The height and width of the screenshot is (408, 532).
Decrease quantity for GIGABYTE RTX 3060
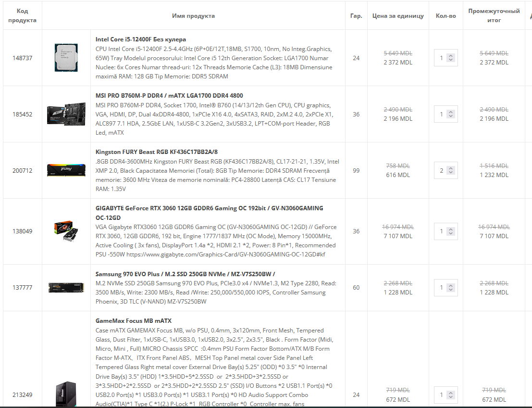tap(451, 233)
